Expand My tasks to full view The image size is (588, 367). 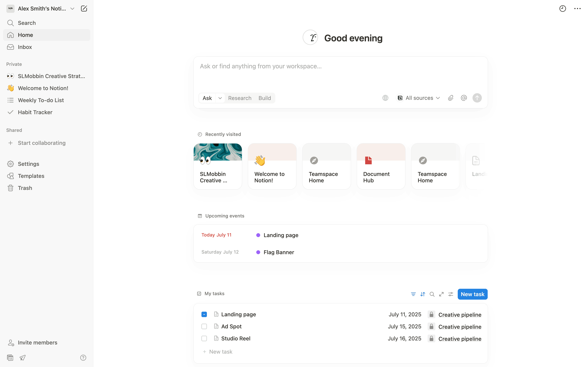coord(441,294)
